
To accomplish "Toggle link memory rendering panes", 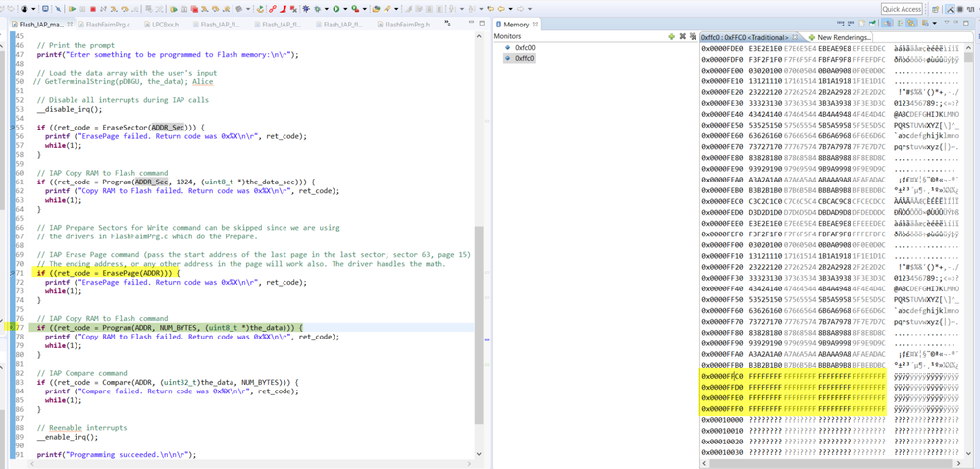I will 910,24.
